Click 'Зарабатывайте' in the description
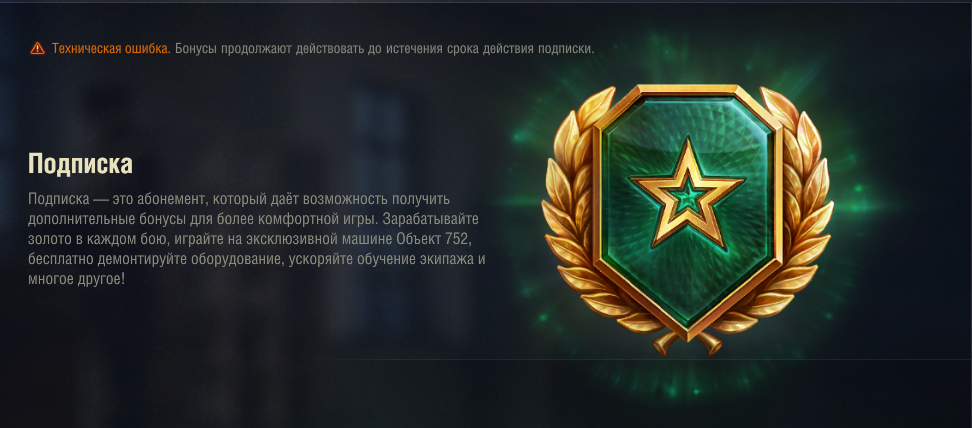Screen dimensions: 972x428 click(431, 220)
